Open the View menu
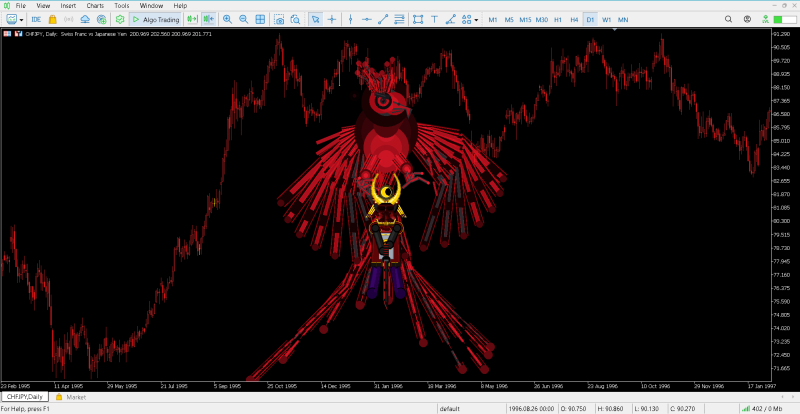The image size is (800, 414). coord(43,6)
